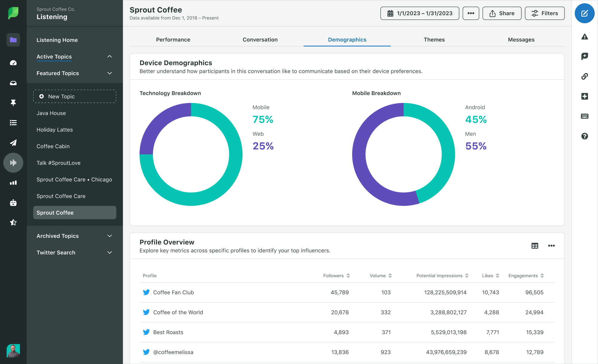598x364 pixels.
Task: Open the bot robot icon
Action: (13, 203)
